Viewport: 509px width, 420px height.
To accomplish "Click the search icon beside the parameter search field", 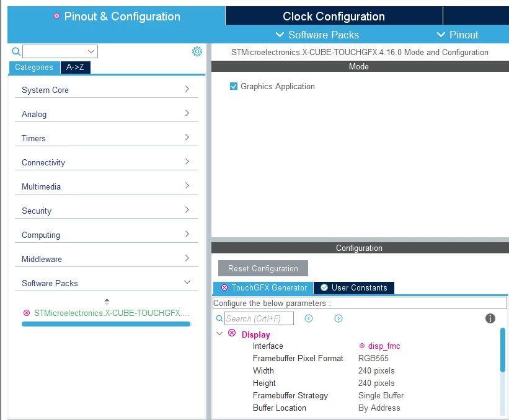I will click(x=219, y=318).
